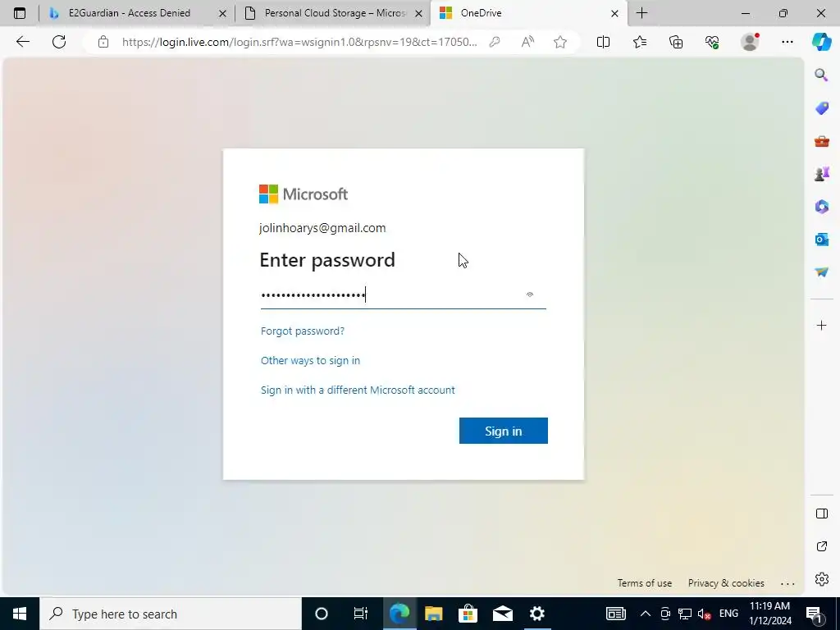Reveal password with the eye icon
This screenshot has width=840, height=630.
coord(530,294)
